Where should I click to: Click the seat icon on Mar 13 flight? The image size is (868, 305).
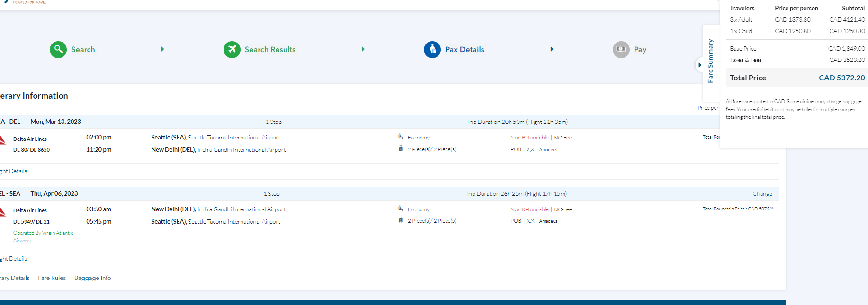(x=401, y=137)
